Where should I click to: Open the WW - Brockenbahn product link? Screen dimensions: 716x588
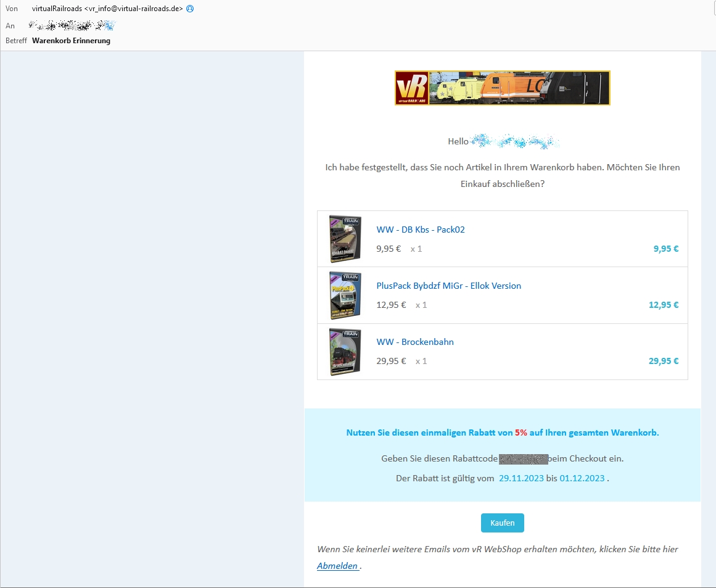point(415,342)
